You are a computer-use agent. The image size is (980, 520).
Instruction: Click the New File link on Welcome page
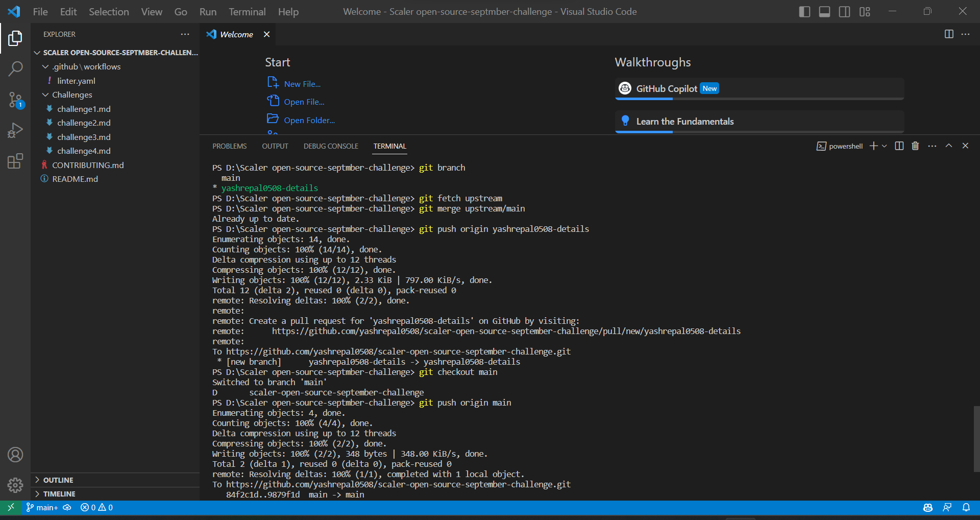pos(302,83)
